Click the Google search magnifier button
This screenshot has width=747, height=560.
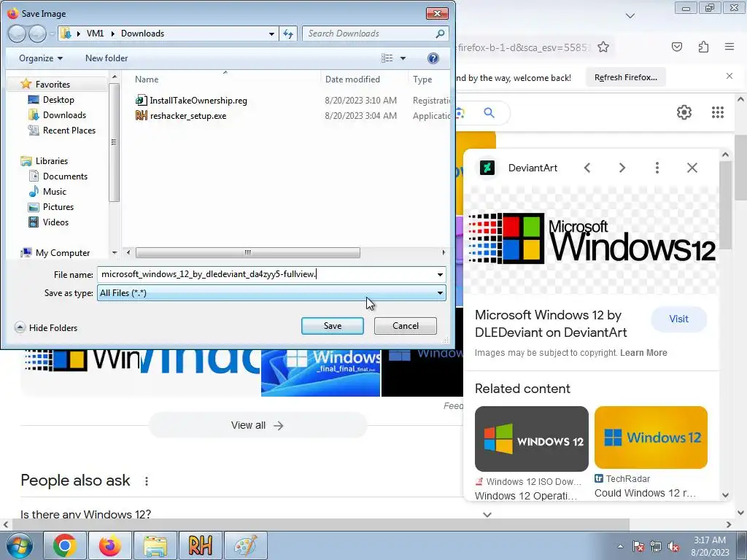coord(489,113)
